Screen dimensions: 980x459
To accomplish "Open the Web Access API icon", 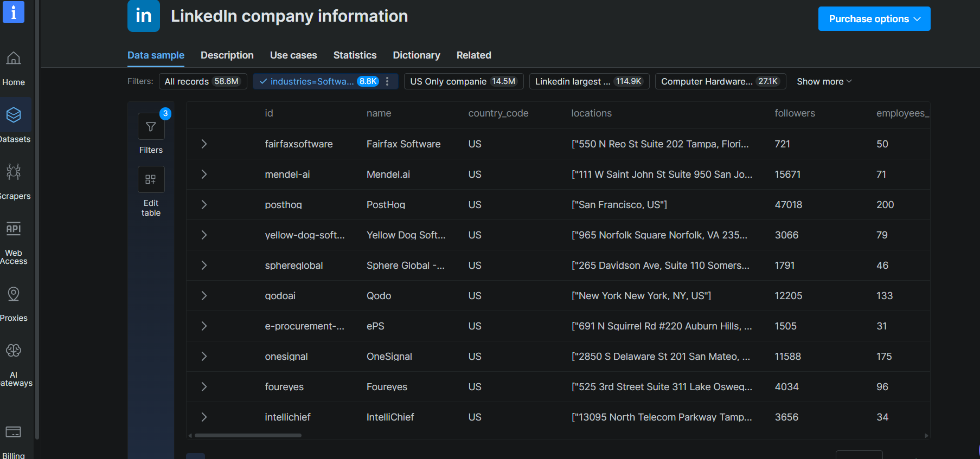I will pyautogui.click(x=14, y=229).
